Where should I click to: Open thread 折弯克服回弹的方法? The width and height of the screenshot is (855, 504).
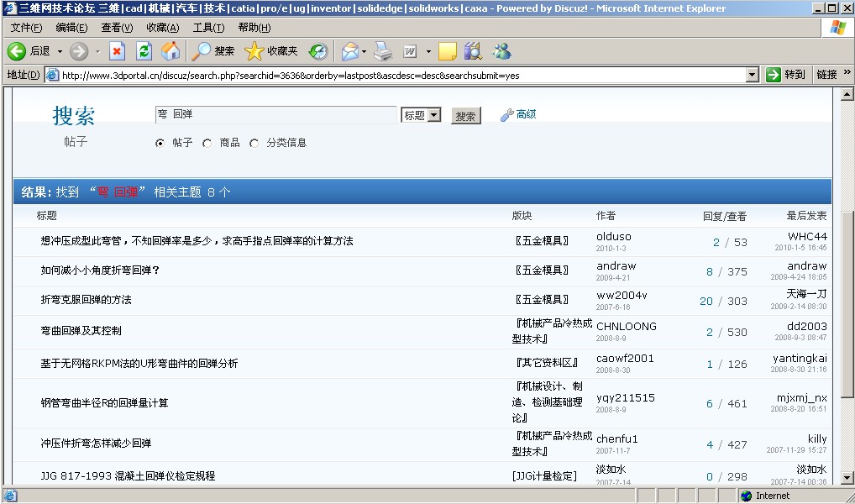87,299
